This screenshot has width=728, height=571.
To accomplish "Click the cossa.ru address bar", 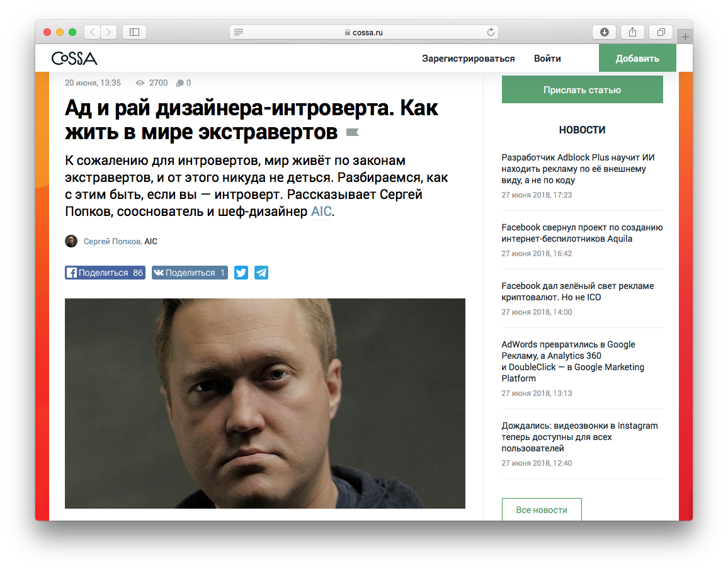I will click(x=364, y=32).
